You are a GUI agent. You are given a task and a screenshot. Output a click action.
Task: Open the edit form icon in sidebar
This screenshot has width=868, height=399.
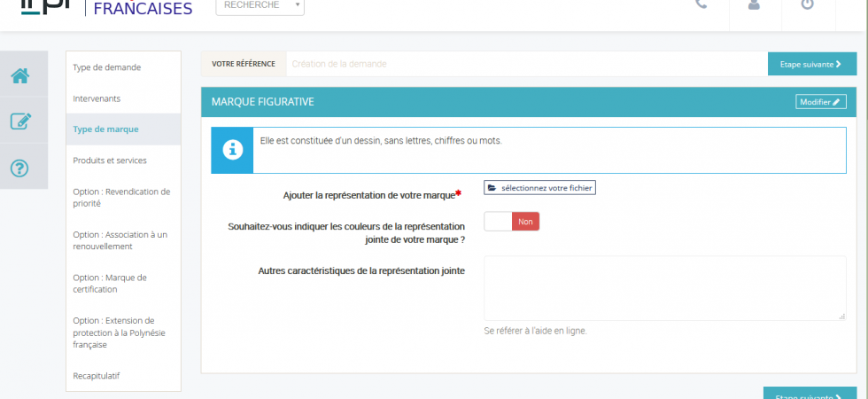click(20, 121)
